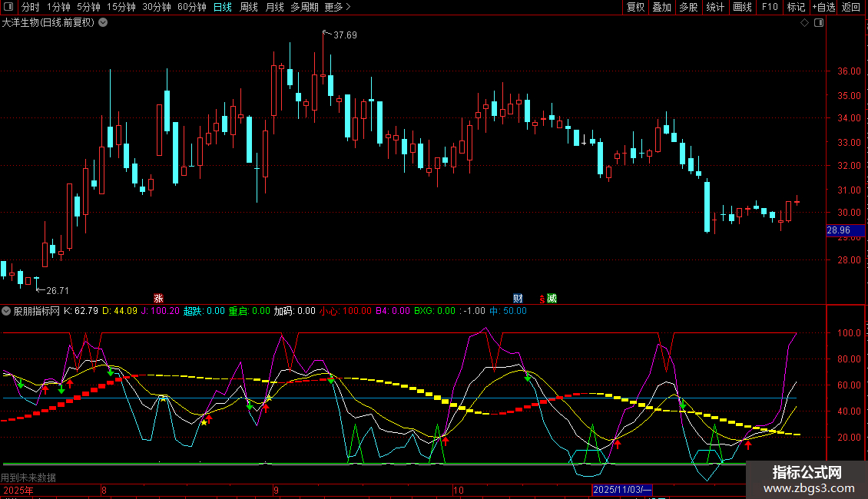Switch to the 周线 weekly tab
868x499 pixels.
click(x=248, y=8)
